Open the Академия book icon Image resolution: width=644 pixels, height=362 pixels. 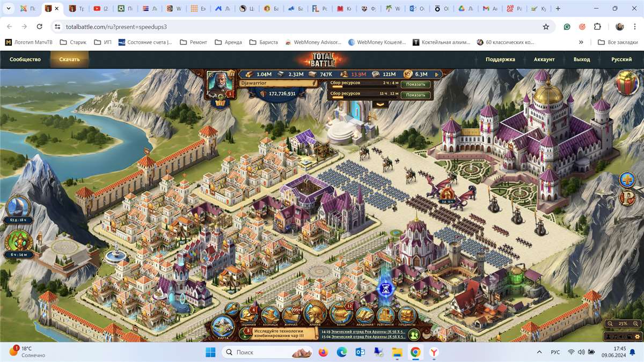[x=364, y=315]
